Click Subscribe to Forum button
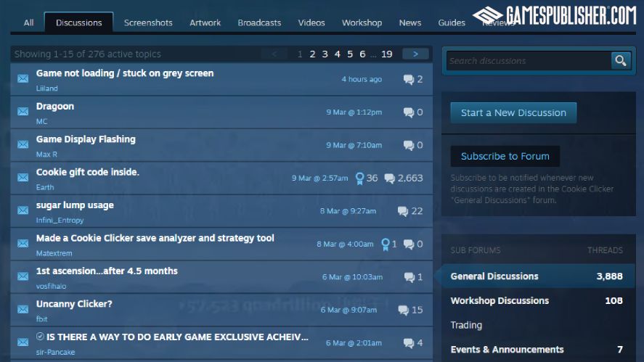 [505, 157]
